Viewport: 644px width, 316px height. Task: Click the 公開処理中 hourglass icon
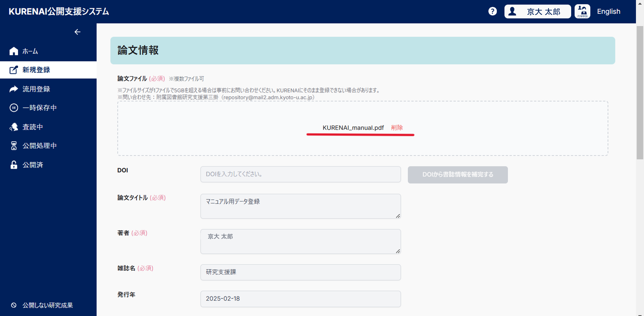pyautogui.click(x=14, y=146)
